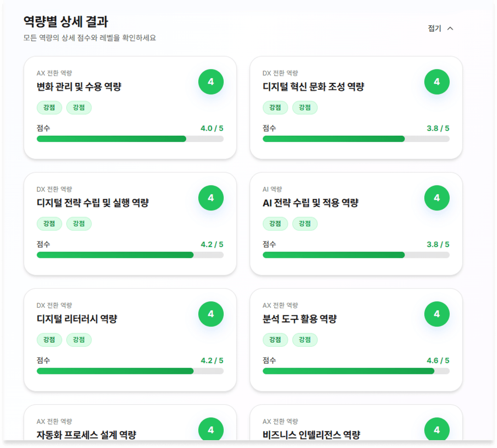The image size is (497, 448).
Task: Click the level 4 badge on 변화 관리 및 수용 역량
Action: (x=211, y=82)
